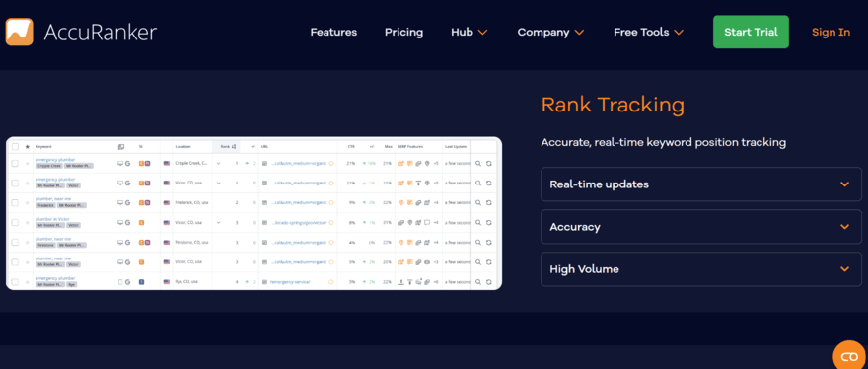
Task: Click the Frederick tag chip
Action: [x=46, y=205]
